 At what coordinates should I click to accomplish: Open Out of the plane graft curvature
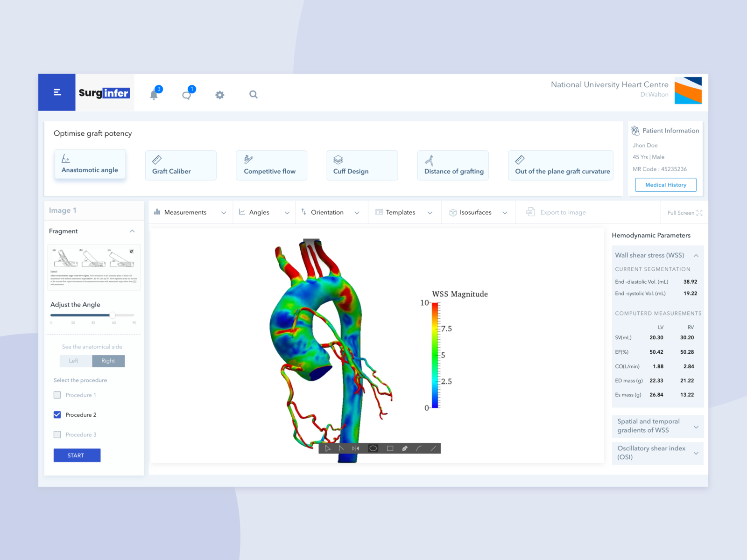coord(560,165)
